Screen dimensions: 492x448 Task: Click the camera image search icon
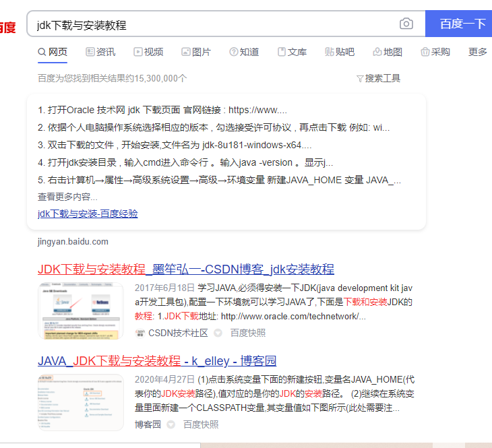coord(406,24)
